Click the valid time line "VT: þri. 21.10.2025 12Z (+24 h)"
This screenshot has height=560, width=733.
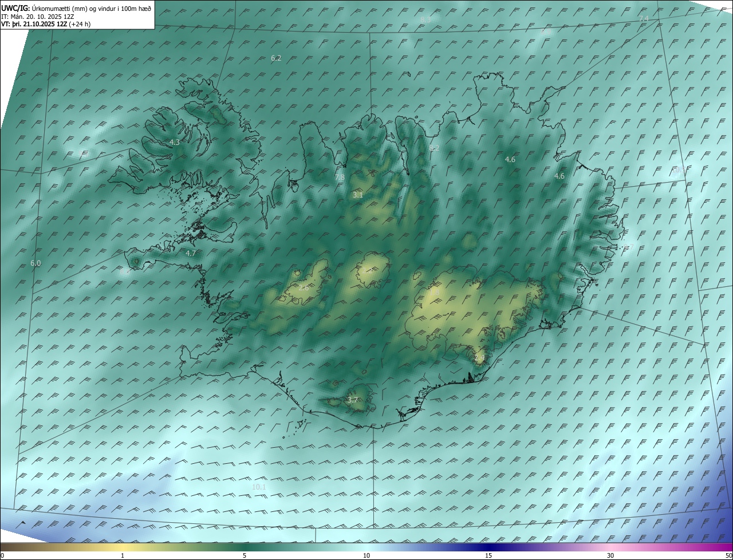tap(46, 24)
